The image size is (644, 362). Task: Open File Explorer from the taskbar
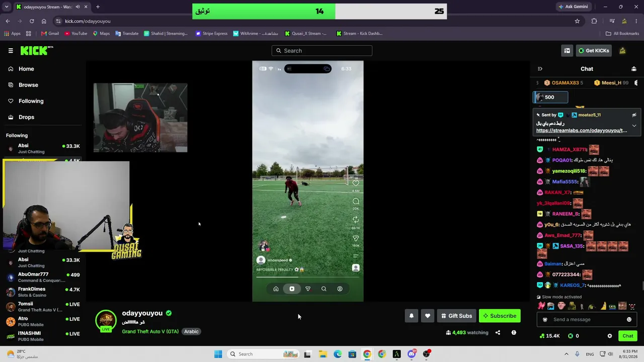[323, 354]
